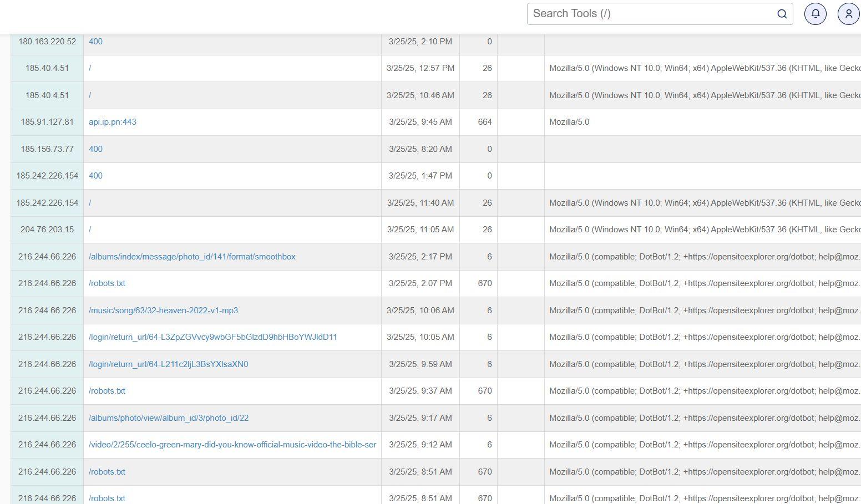Image resolution: width=861 pixels, height=504 pixels.
Task: Select the 216.244.66.226 cell at 10:06 AM
Action: point(47,310)
